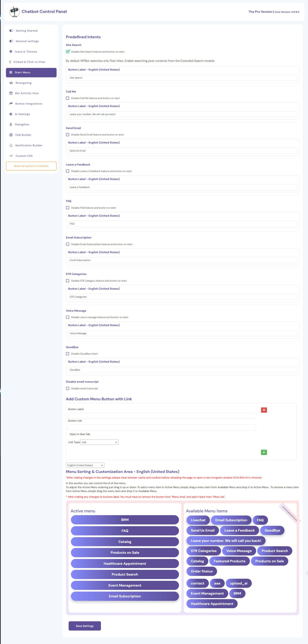Check Disable STR Category feature checkbox

coord(68,281)
